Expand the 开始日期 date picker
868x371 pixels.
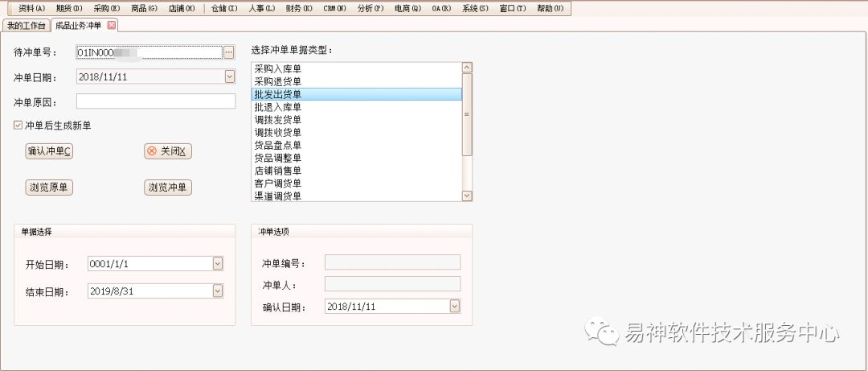point(217,264)
